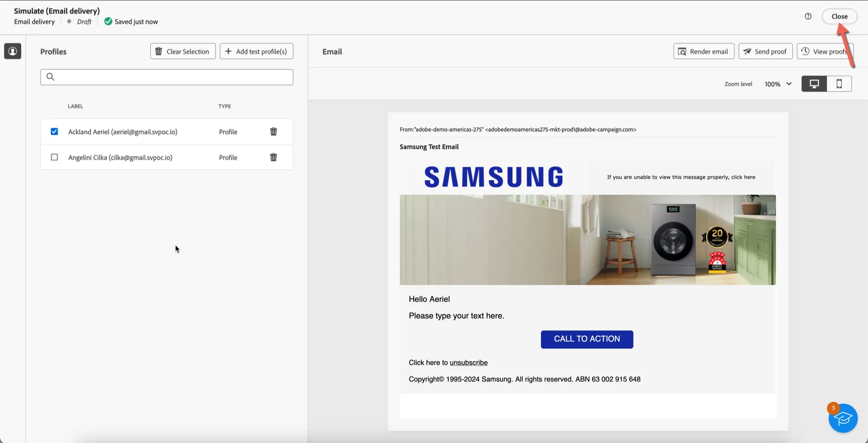Click the 'Hello Aeriel' greeting text
Screen dimensions: 868x443
[x=429, y=299]
